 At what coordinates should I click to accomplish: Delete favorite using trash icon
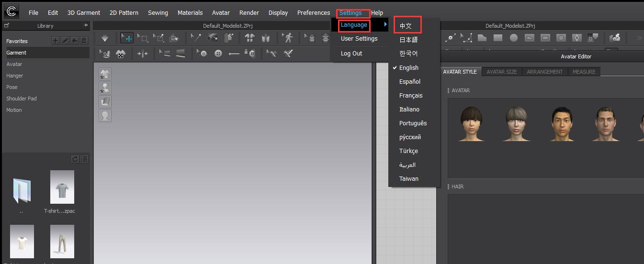[84, 41]
